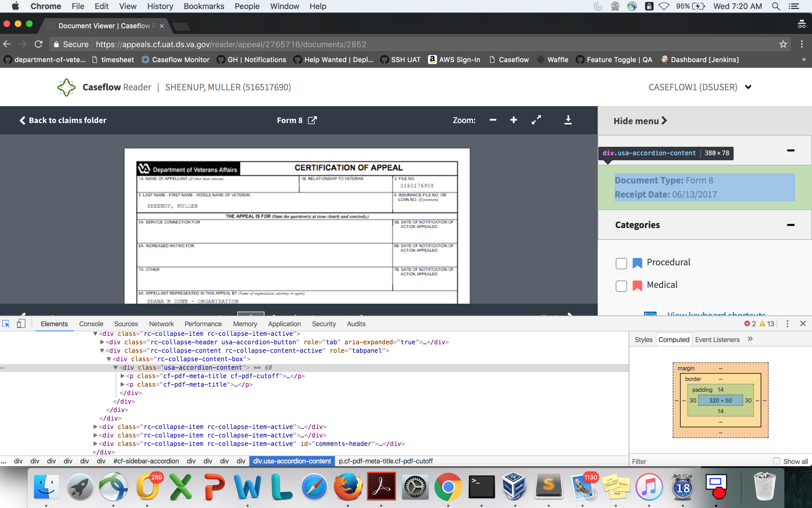Toggle the DevTools device toolbar icon

21,323
